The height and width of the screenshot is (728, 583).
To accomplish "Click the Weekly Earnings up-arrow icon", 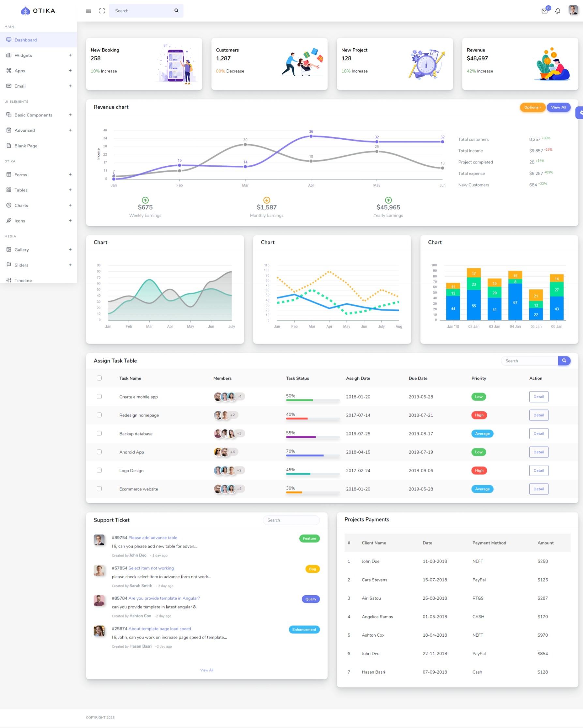I will pos(145,200).
